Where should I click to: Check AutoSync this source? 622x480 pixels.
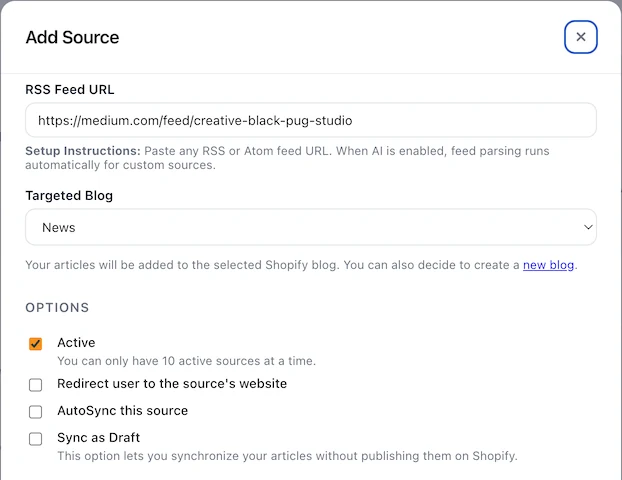[x=35, y=412]
